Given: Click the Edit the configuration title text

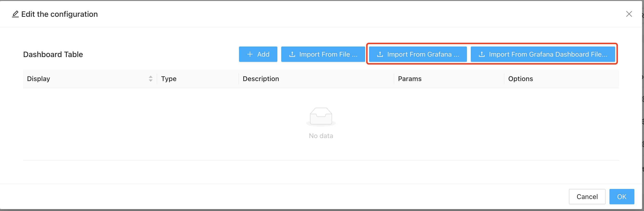Looking at the screenshot, I should 60,14.
